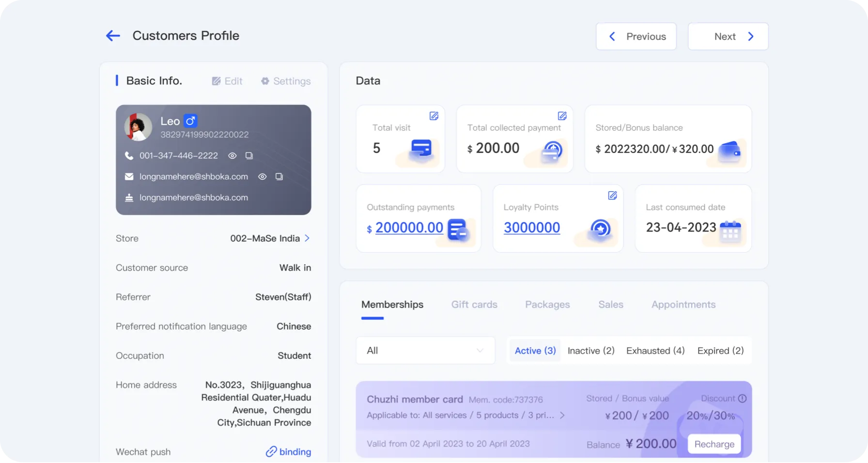Screen dimensions: 868x463
Task: Click Leo's profile avatar photo
Action: tap(138, 127)
